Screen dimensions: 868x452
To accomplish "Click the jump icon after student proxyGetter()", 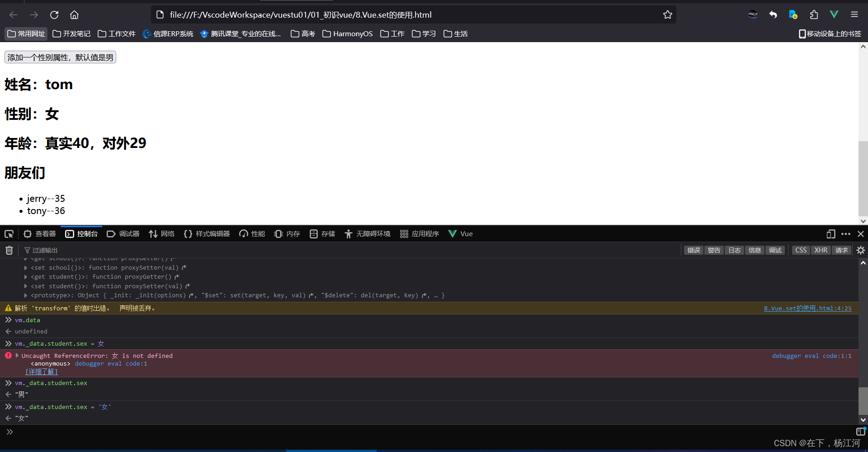I will pos(177,277).
